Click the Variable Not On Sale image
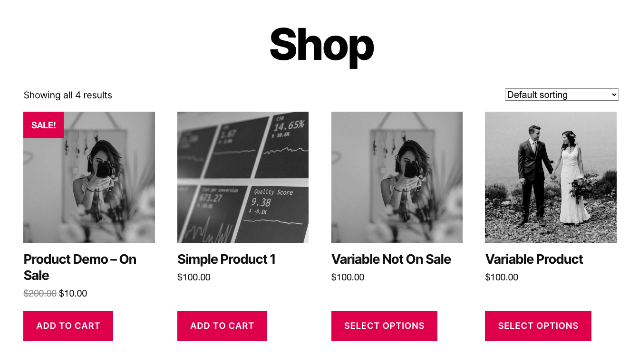639x364 pixels. tap(397, 177)
